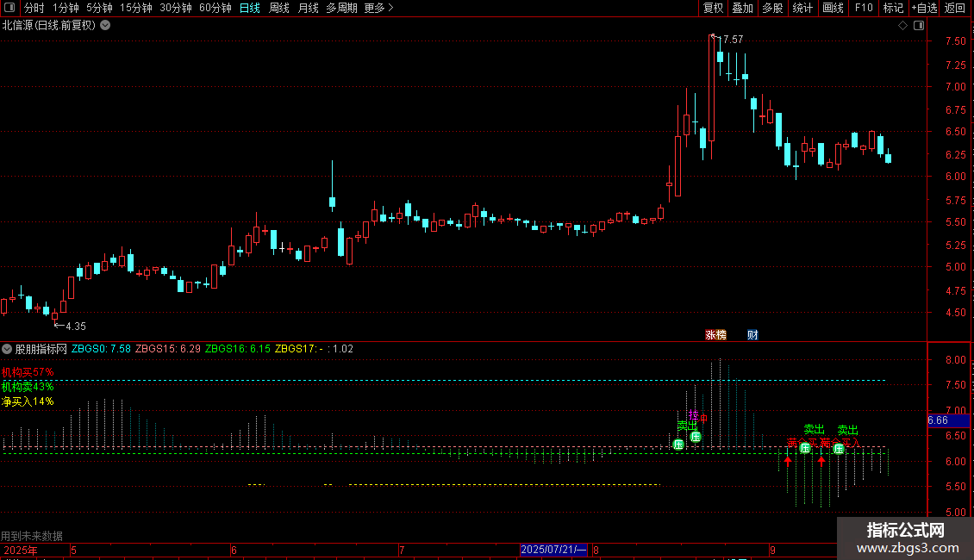Image resolution: width=974 pixels, height=560 pixels.
Task: Click the 财 financial marker icon
Action: pos(752,334)
